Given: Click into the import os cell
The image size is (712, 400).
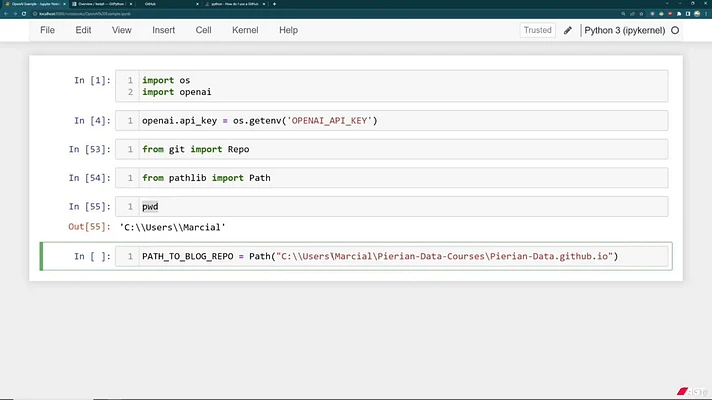Looking at the screenshot, I should pyautogui.click(x=391, y=86).
